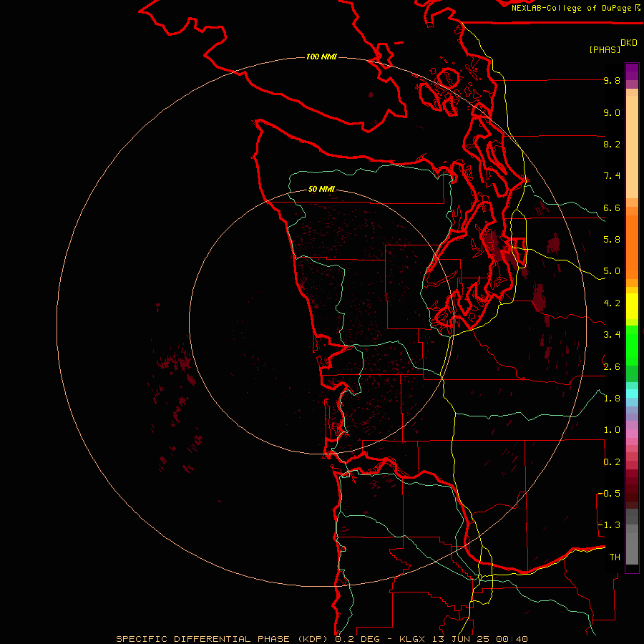
Task: Pick the orange color bar segment
Action: (632, 246)
